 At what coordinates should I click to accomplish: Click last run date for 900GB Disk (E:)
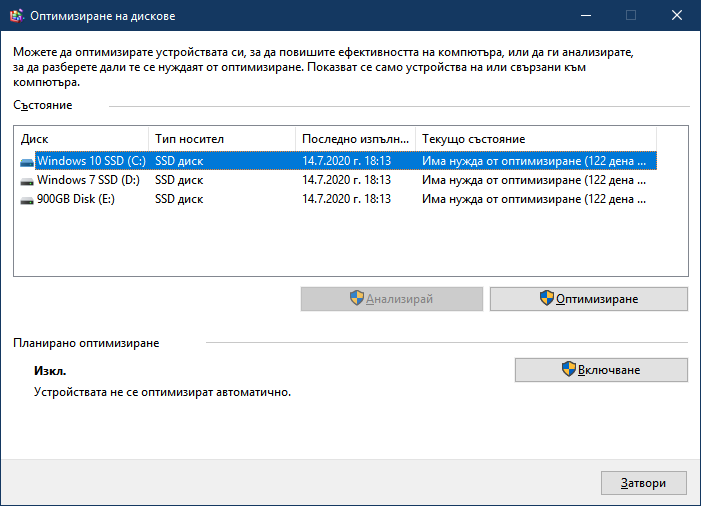click(346, 199)
